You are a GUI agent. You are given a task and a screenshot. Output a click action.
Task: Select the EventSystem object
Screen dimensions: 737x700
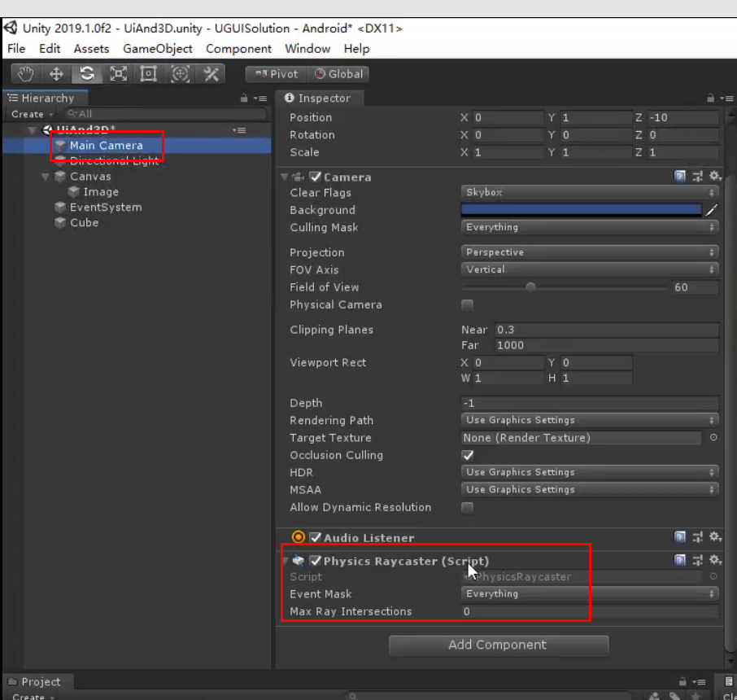tap(105, 208)
